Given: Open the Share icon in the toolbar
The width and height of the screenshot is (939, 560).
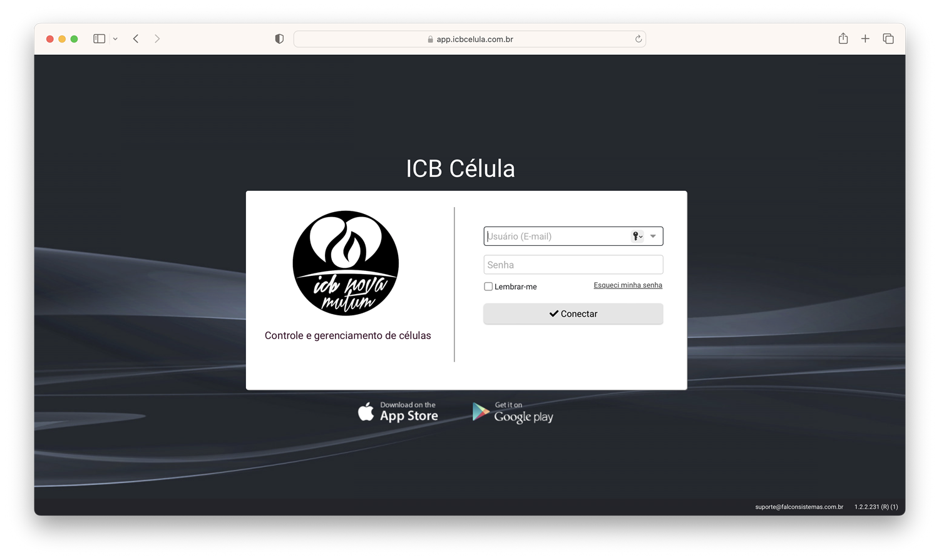Looking at the screenshot, I should [x=843, y=38].
